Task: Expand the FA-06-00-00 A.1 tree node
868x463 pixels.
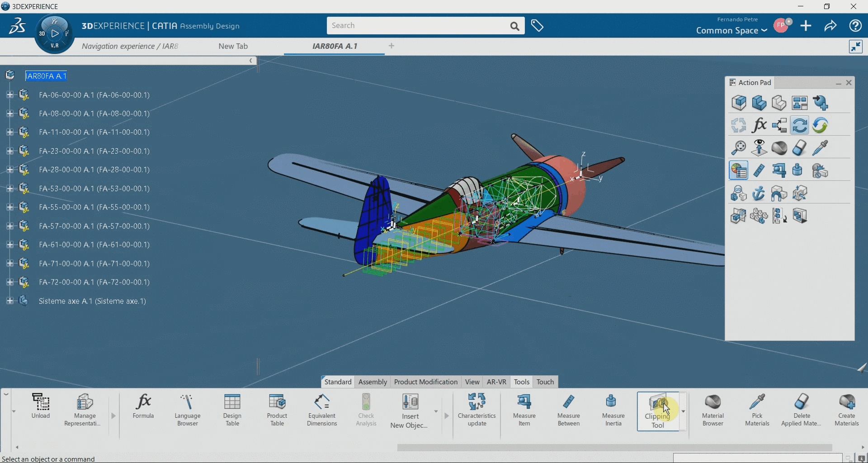Action: coord(10,95)
